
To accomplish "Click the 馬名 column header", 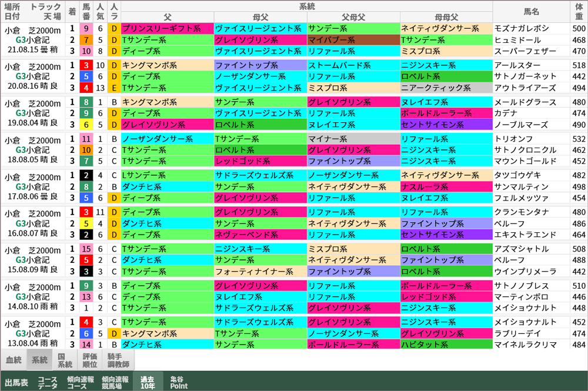I will pos(531,12).
